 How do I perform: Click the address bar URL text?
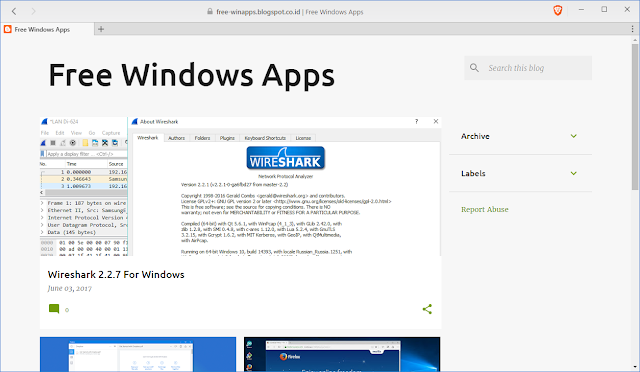(258, 12)
